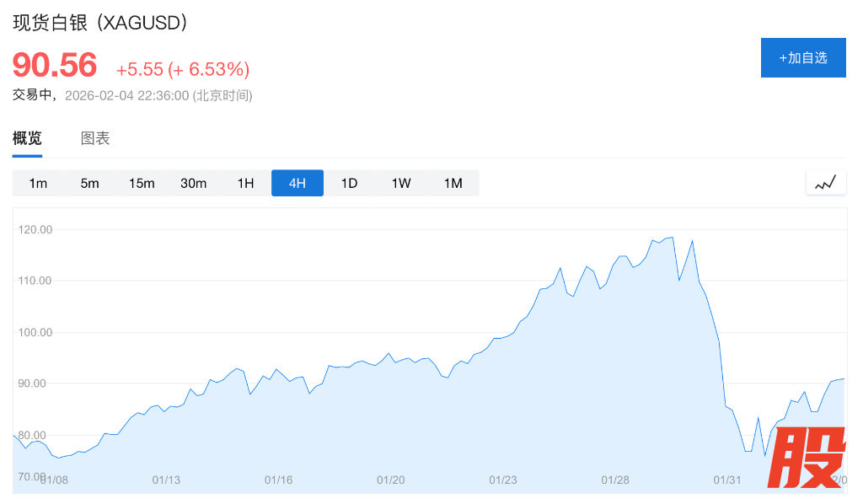Switch chart to 15m interval
863x504 pixels.
[x=142, y=183]
